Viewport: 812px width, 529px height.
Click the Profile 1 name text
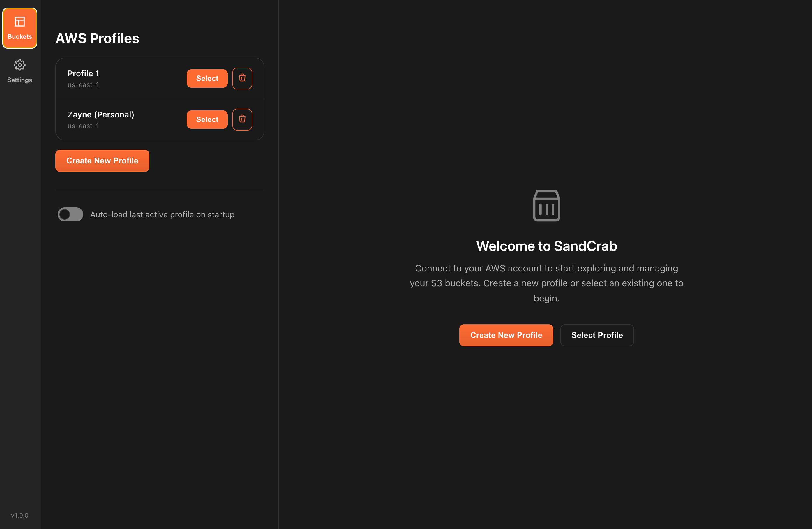83,73
